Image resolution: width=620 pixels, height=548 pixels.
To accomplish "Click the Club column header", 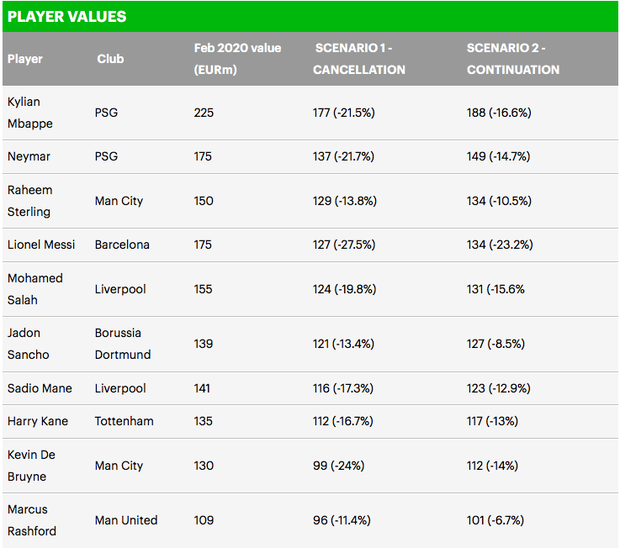I will tap(110, 59).
